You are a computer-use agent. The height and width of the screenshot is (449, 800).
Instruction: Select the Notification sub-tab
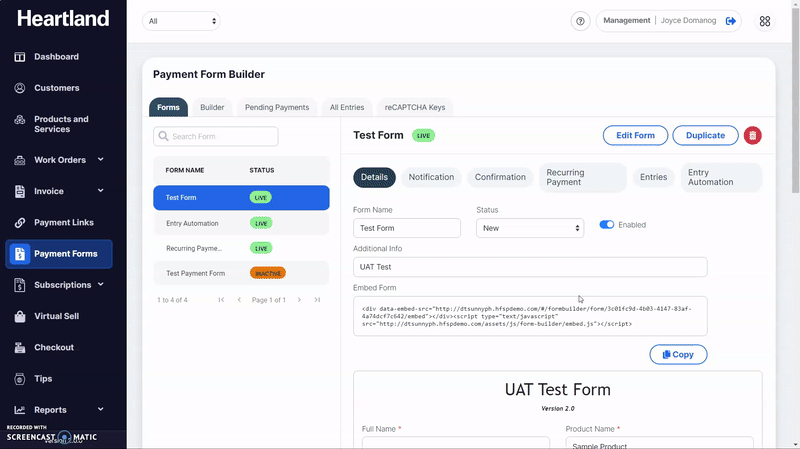tap(431, 177)
